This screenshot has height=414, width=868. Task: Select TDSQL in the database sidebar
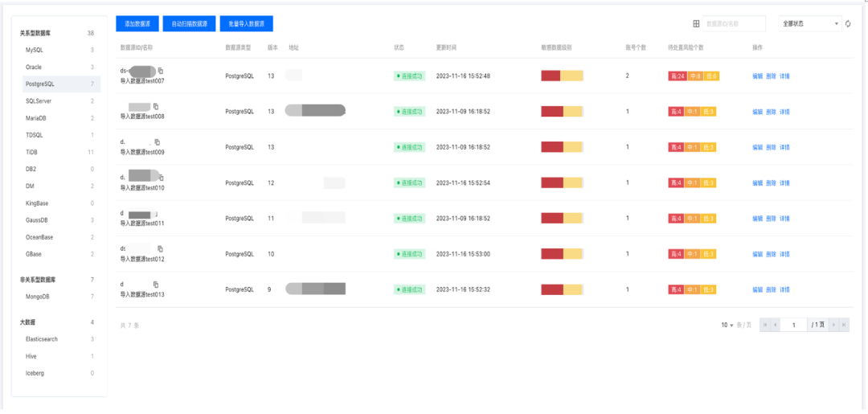tap(61, 135)
